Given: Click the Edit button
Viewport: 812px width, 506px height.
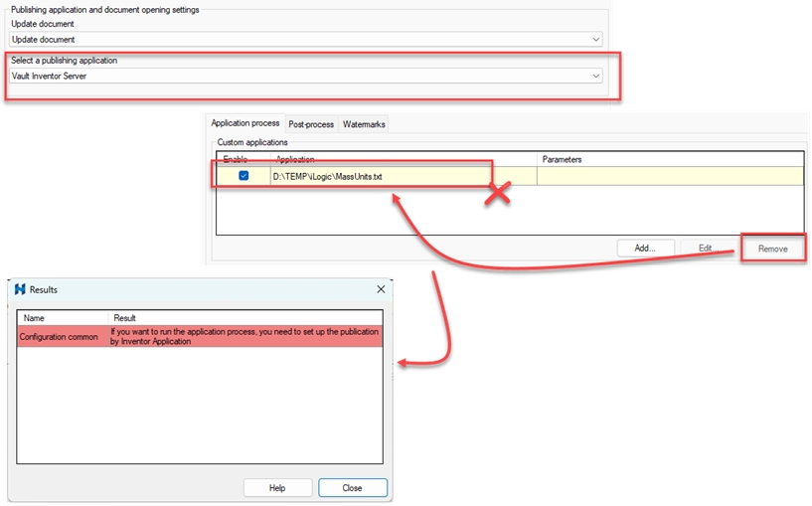Looking at the screenshot, I should tap(705, 249).
